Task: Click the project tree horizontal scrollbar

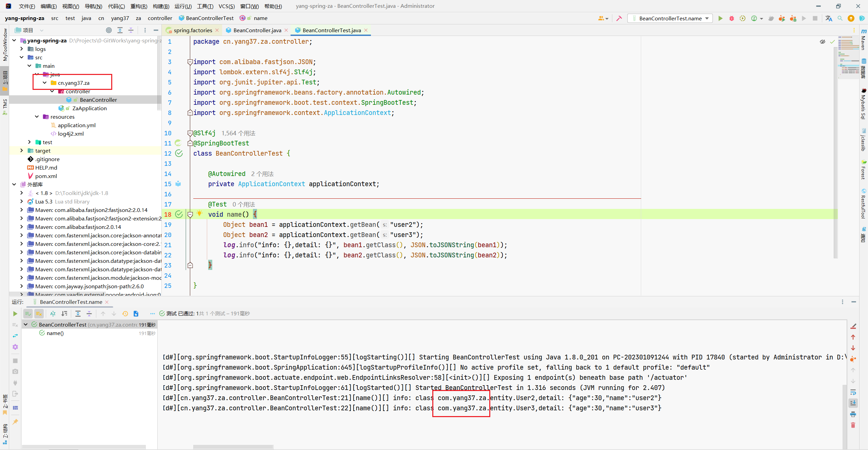Action: click(58, 293)
